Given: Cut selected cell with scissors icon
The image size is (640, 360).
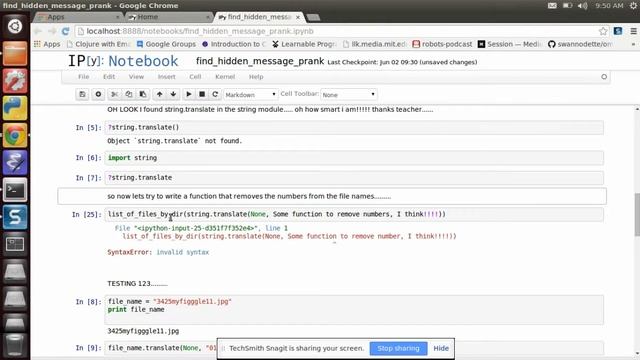Looking at the screenshot, I should pyautogui.click(x=115, y=94).
